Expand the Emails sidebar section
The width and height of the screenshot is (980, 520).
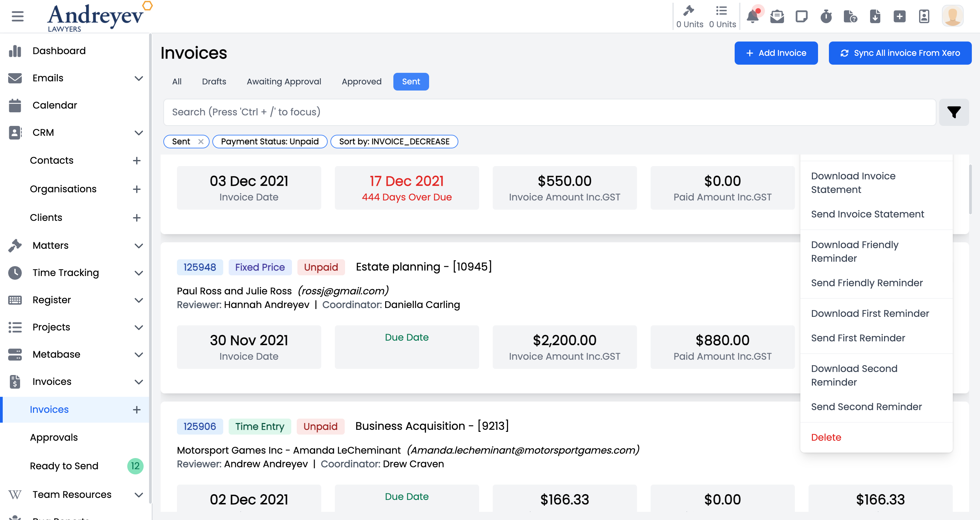[x=139, y=78]
